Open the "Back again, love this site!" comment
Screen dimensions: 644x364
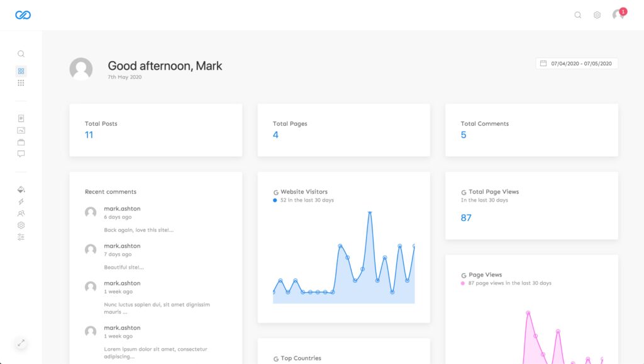tap(139, 230)
